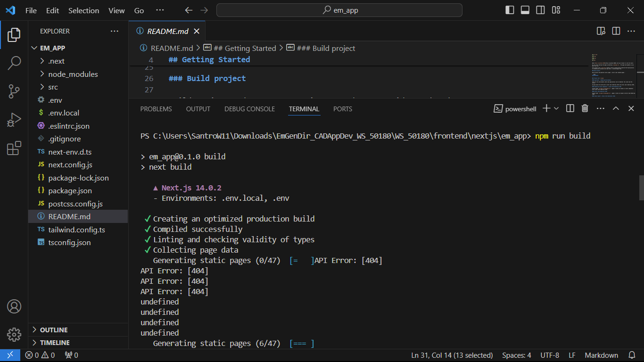Kill the terminal with trash icon
Image resolution: width=644 pixels, height=362 pixels.
coord(585,108)
